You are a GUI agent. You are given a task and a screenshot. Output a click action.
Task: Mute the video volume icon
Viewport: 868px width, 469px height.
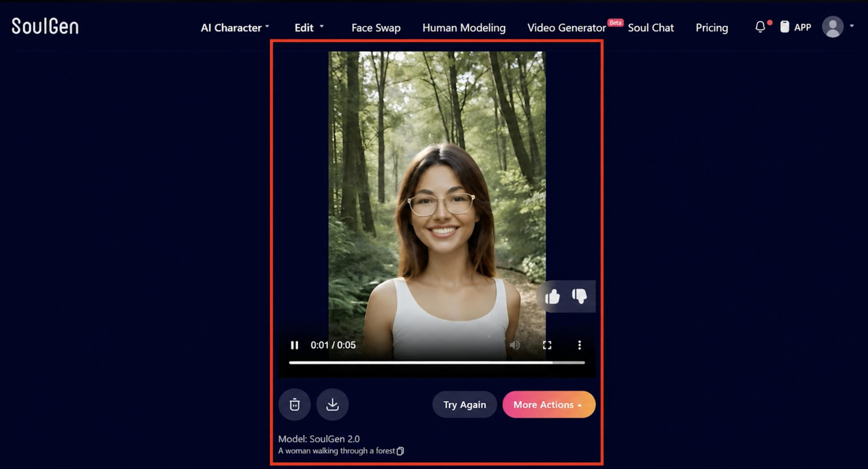pyautogui.click(x=514, y=345)
